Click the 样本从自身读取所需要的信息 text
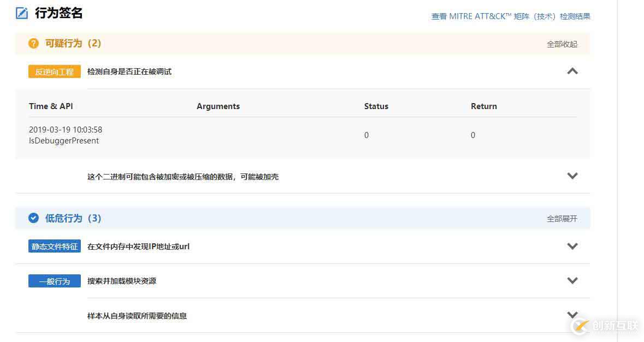The height and width of the screenshot is (342, 644). [137, 316]
